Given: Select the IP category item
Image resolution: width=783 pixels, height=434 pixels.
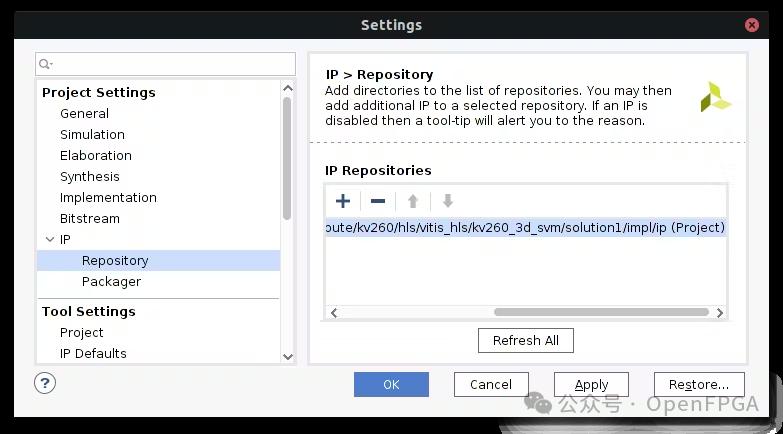Looking at the screenshot, I should tap(65, 239).
